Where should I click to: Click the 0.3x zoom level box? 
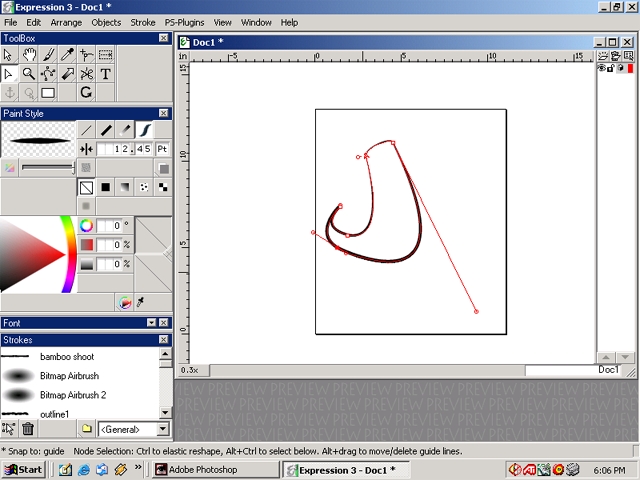[194, 370]
